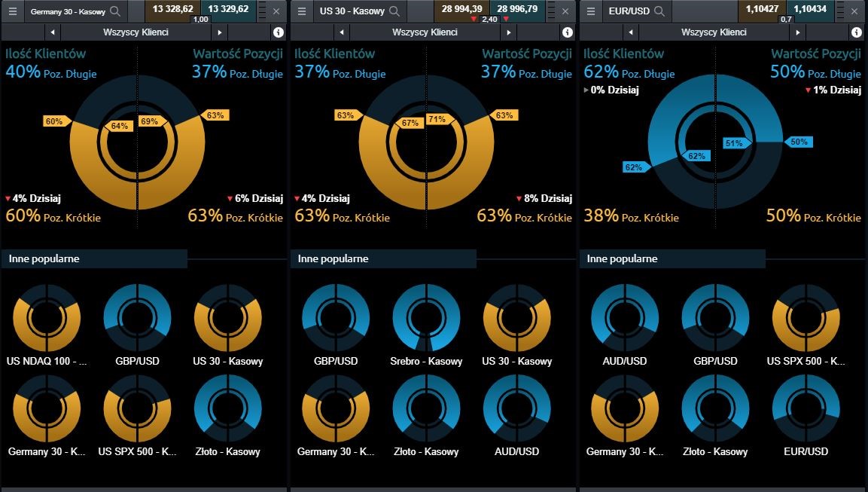Open hamburger menu in Germany 30 panel
The image size is (868, 492).
pos(13,11)
